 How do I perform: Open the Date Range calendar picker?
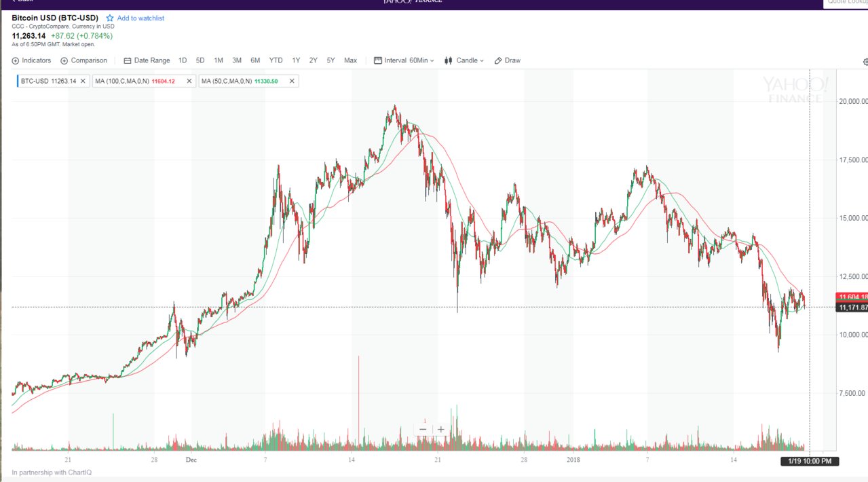coord(147,60)
